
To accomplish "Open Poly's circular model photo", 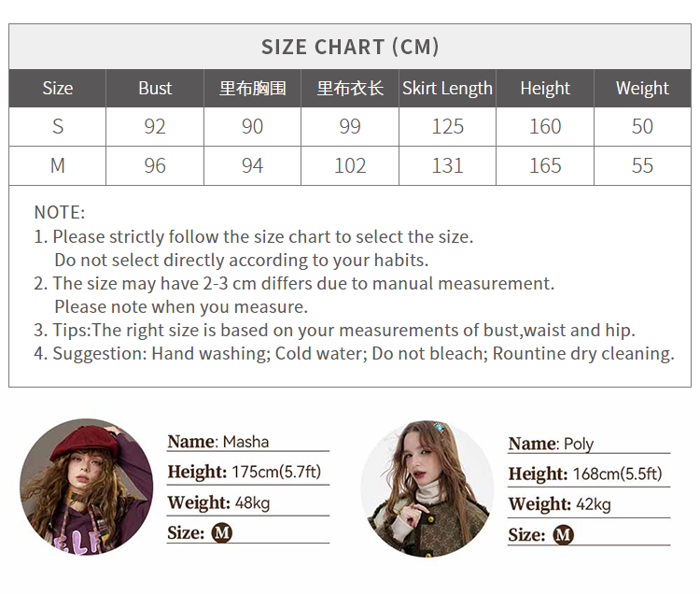I will 427,488.
